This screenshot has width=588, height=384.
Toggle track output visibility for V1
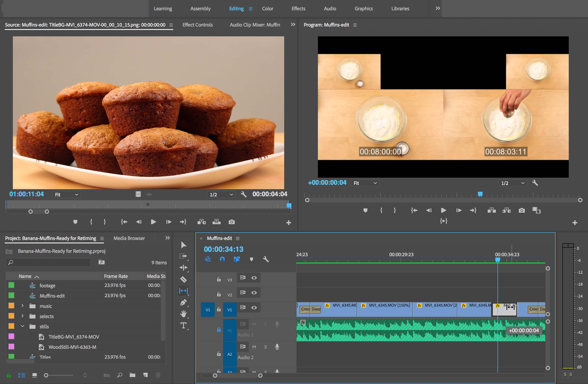[x=254, y=308]
